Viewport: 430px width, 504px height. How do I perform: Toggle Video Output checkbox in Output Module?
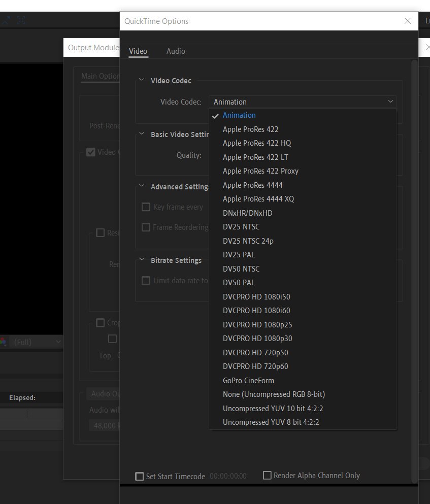click(91, 152)
